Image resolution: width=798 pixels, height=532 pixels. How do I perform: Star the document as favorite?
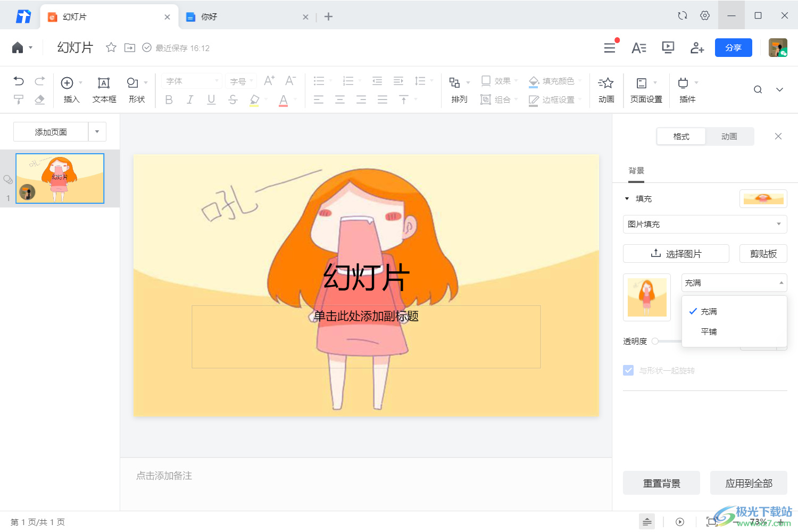pyautogui.click(x=111, y=47)
